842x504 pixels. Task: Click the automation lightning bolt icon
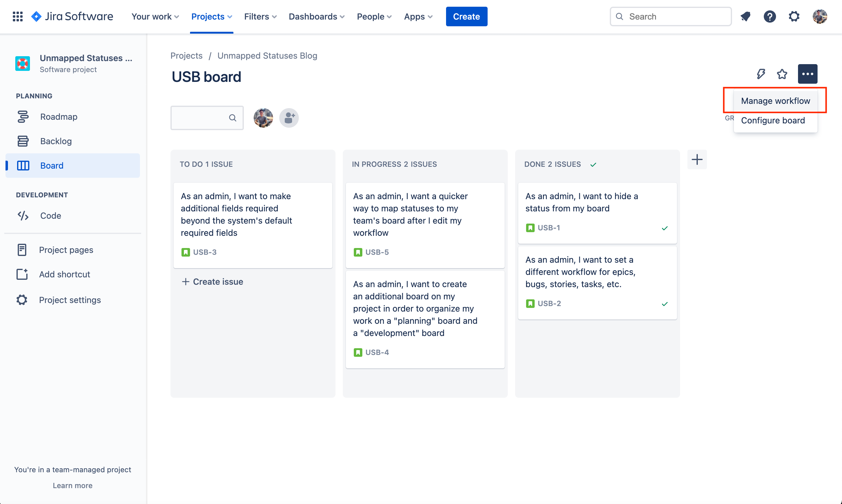point(761,74)
